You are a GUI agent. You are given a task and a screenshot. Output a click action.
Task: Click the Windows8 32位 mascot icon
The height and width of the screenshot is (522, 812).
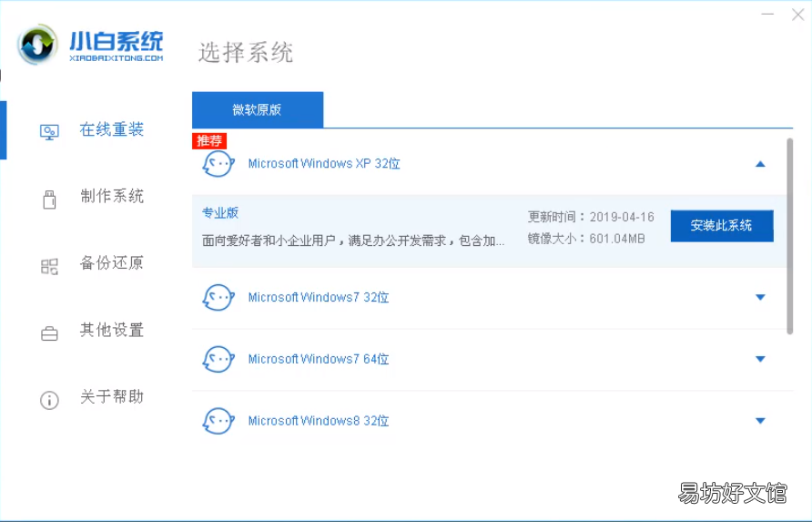[218, 421]
